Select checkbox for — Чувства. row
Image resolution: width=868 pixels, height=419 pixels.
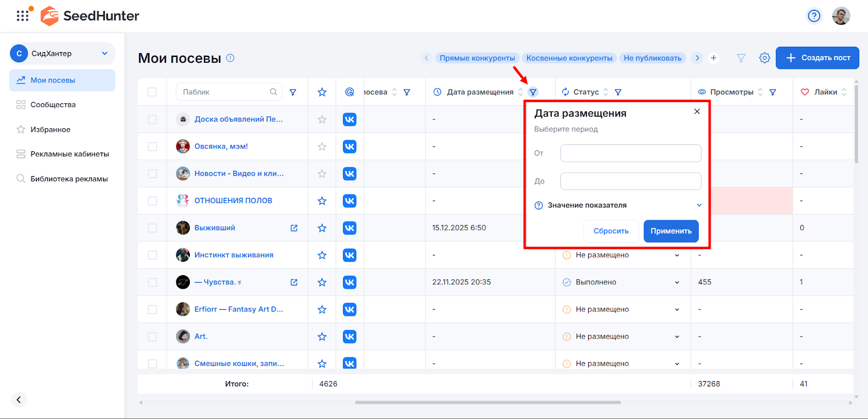(152, 282)
